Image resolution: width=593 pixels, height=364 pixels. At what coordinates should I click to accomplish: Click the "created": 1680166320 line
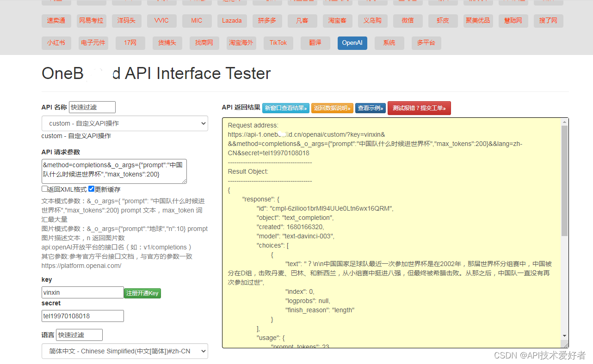coord(290,227)
